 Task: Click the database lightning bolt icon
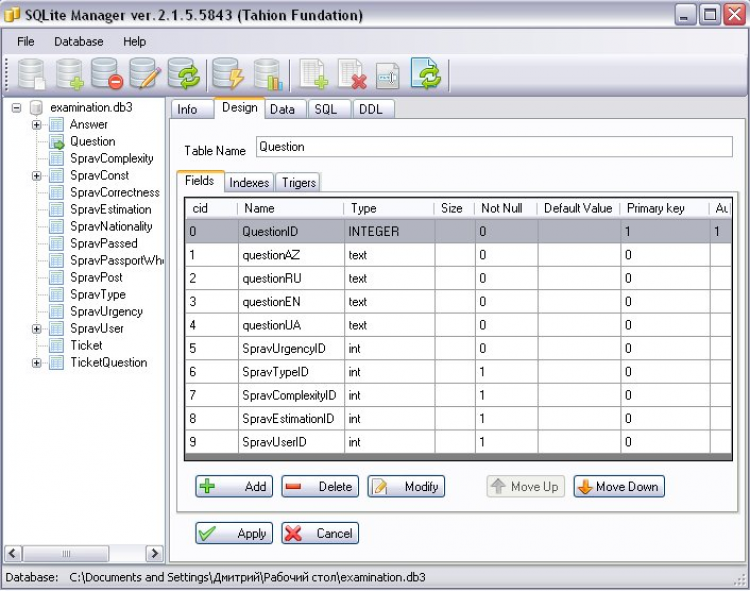[x=227, y=74]
